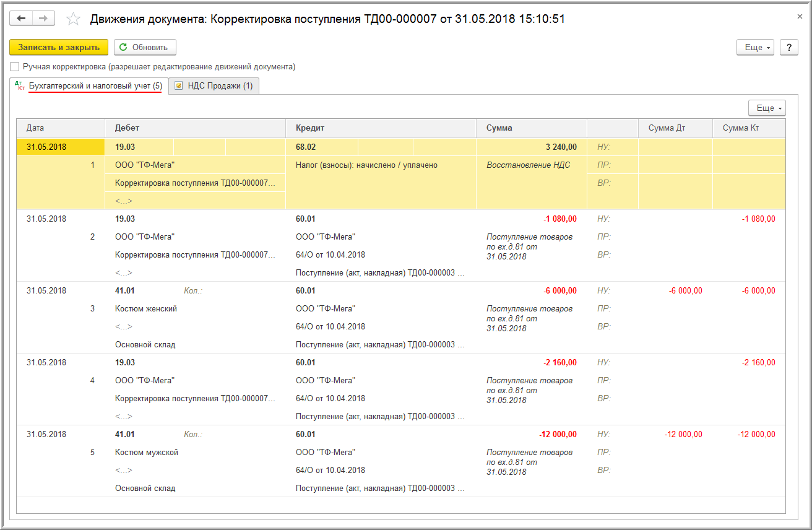Select row 3 debit account 41.01

pos(125,290)
